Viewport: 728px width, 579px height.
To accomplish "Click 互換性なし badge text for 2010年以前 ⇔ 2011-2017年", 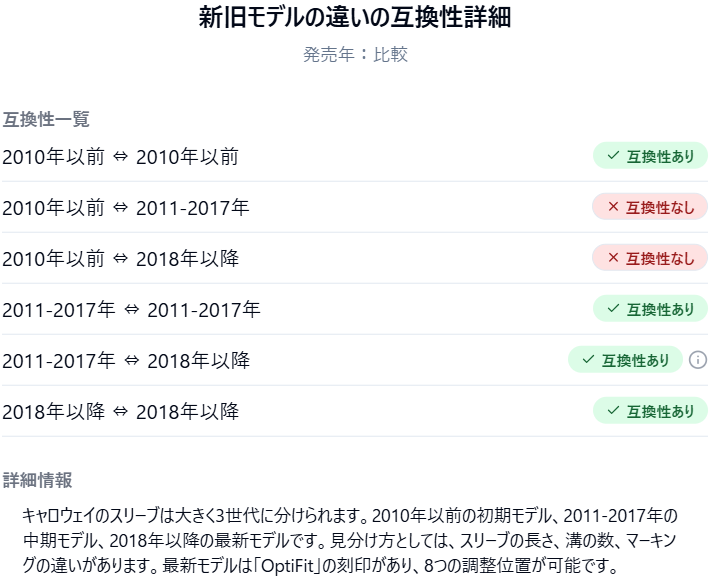I will click(660, 207).
